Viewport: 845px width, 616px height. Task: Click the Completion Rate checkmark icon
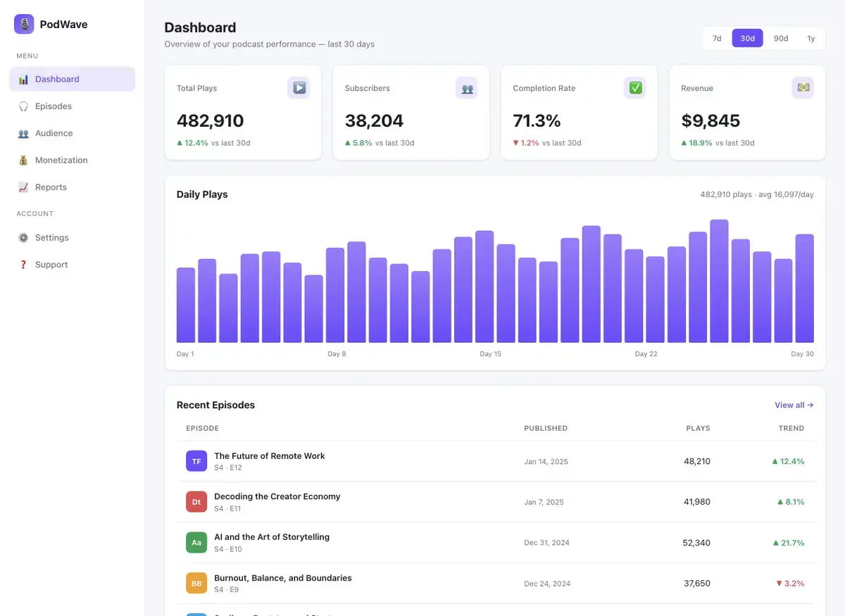click(635, 88)
